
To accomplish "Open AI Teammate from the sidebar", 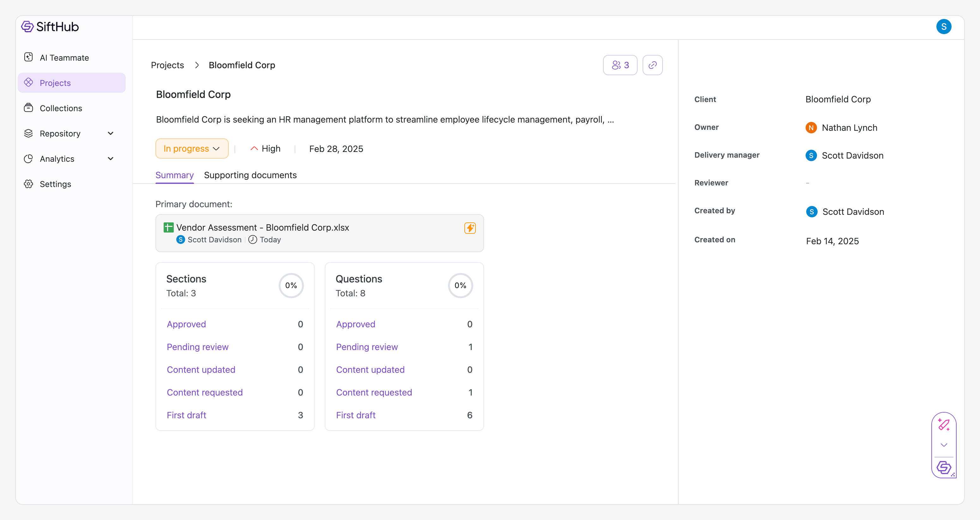I will click(x=64, y=58).
